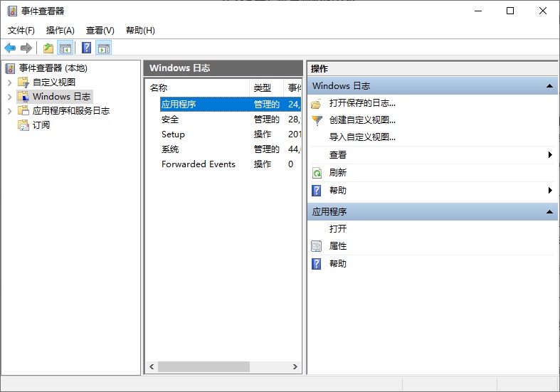Click the 应用程序和服务日志 folder icon
The height and width of the screenshot is (392, 560).
[x=23, y=111]
